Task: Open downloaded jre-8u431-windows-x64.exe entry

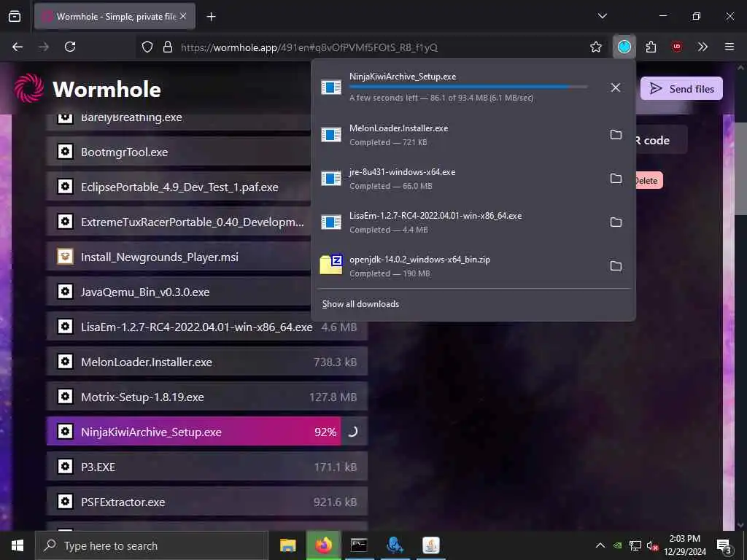Action: (457, 179)
